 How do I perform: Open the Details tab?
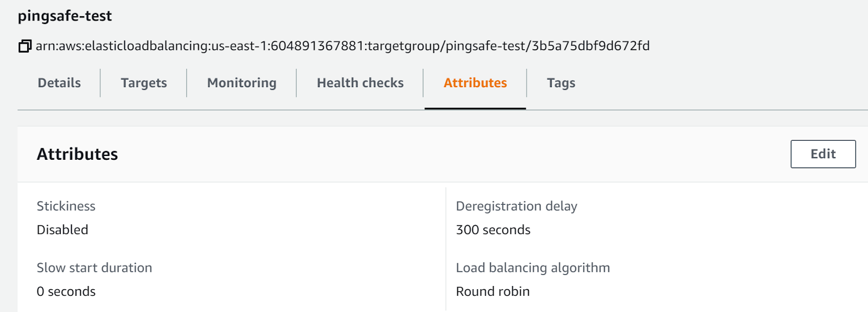[59, 83]
